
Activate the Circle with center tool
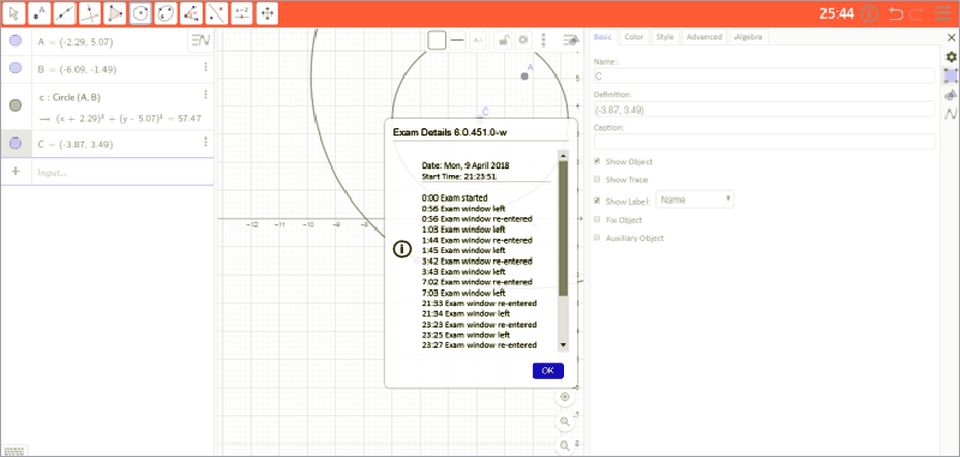point(141,14)
